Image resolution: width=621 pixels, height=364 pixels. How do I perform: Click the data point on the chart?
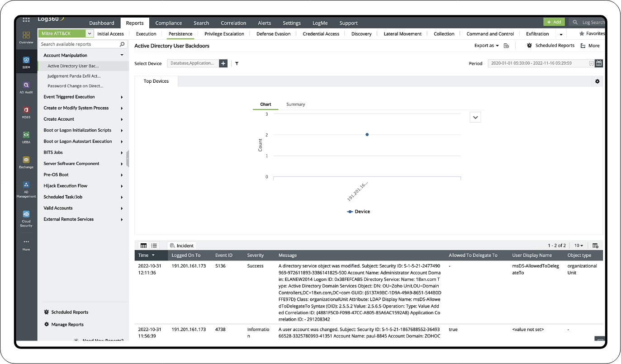(367, 134)
